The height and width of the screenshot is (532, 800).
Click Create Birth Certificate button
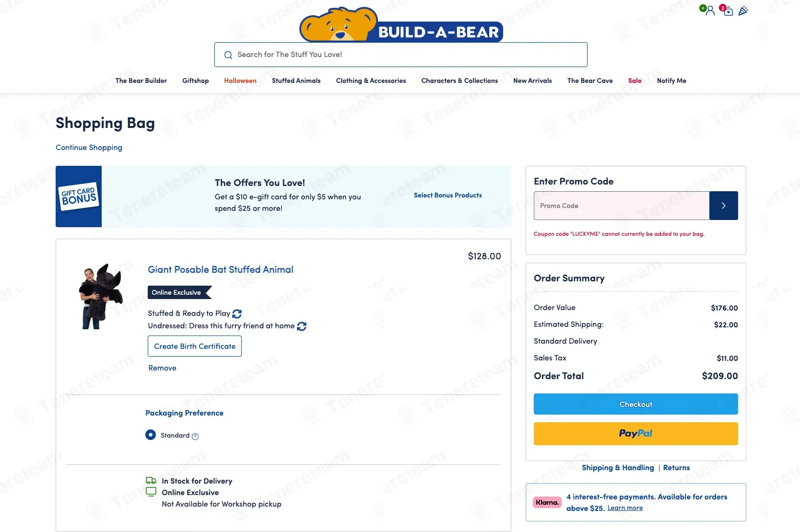click(195, 346)
